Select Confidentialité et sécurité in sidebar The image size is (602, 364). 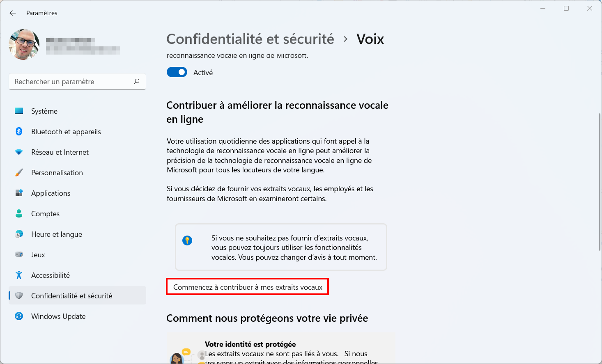tap(77, 295)
